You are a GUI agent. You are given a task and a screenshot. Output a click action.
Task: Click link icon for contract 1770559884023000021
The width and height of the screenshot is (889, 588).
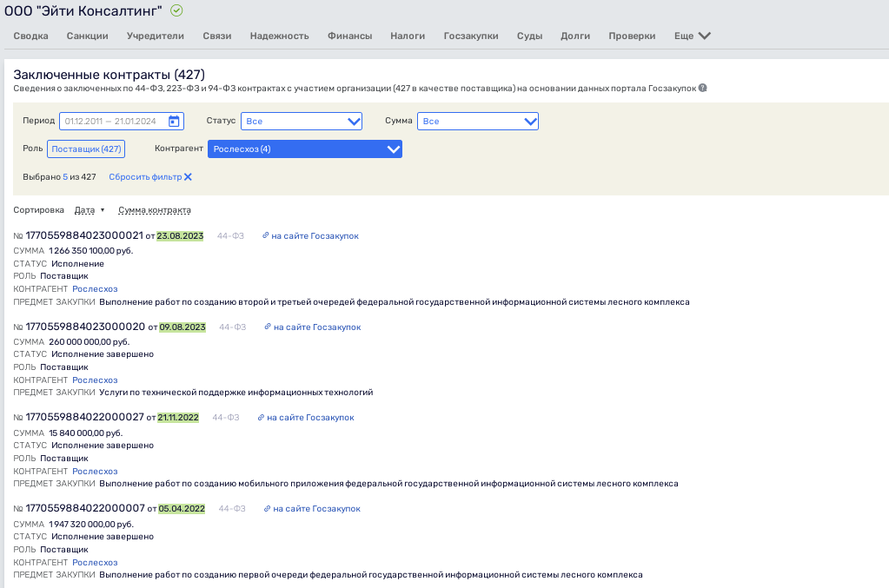(x=265, y=235)
